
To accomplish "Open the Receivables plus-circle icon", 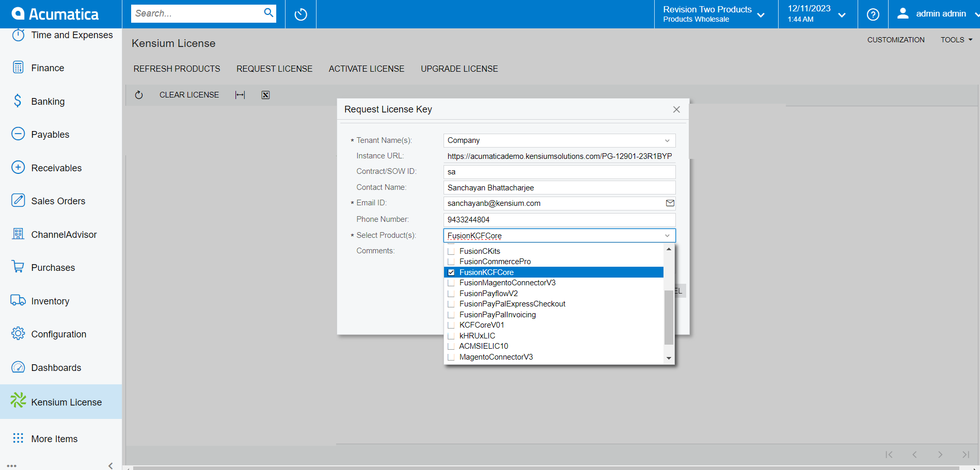I will (x=18, y=168).
